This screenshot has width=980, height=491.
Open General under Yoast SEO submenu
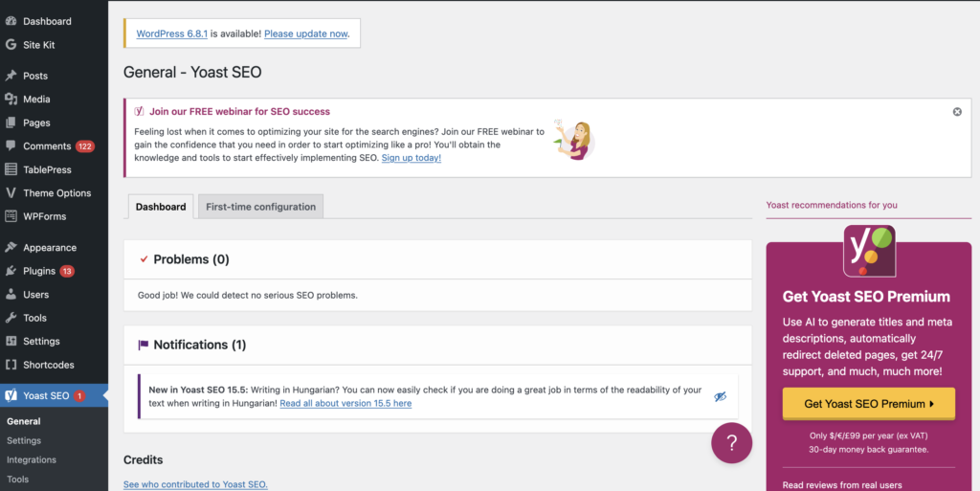click(x=24, y=422)
